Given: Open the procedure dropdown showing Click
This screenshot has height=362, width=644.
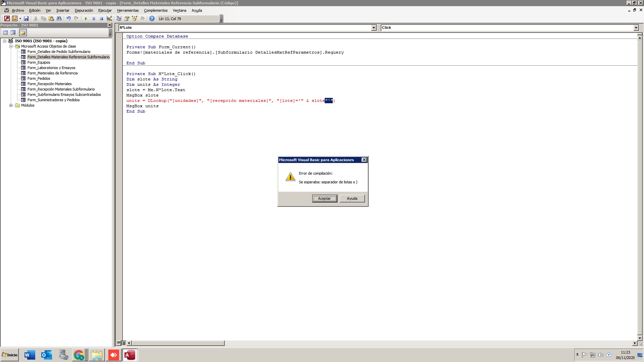Looking at the screenshot, I should point(636,28).
